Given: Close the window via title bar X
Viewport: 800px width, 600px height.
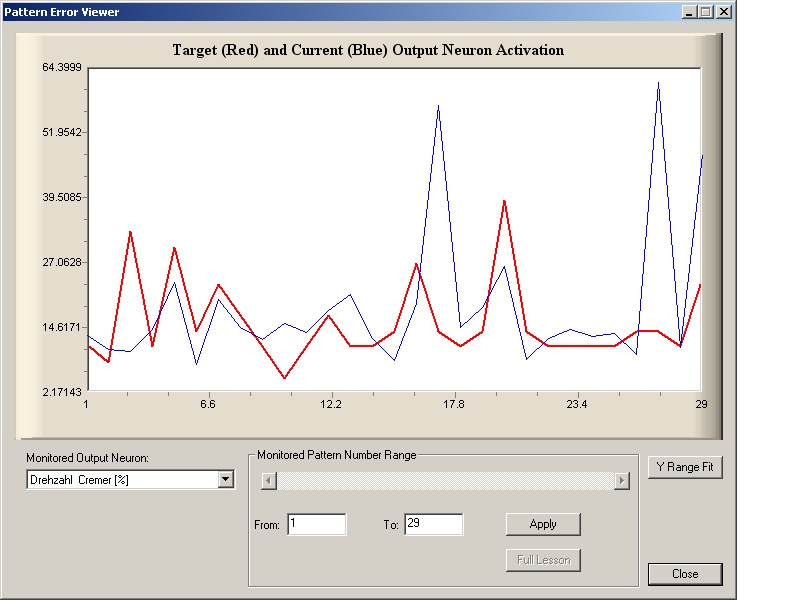Looking at the screenshot, I should pos(723,12).
